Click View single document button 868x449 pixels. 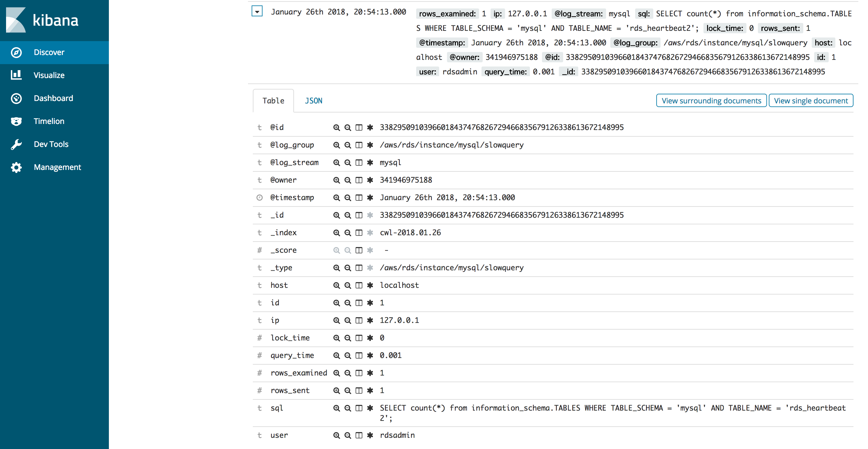tap(811, 101)
